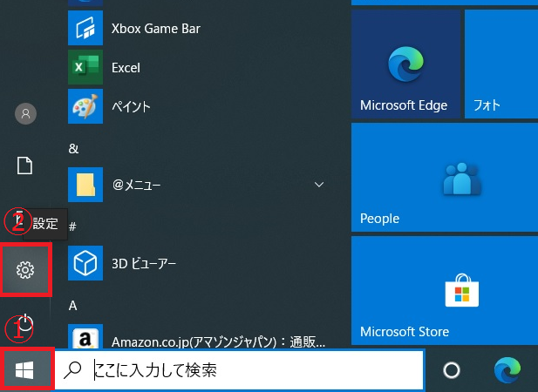The height and width of the screenshot is (392, 538).
Task: Open the ペイント app icon
Action: point(85,106)
